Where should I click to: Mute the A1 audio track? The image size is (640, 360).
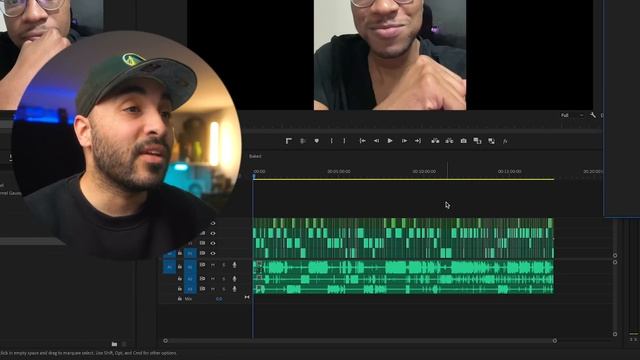[213, 265]
